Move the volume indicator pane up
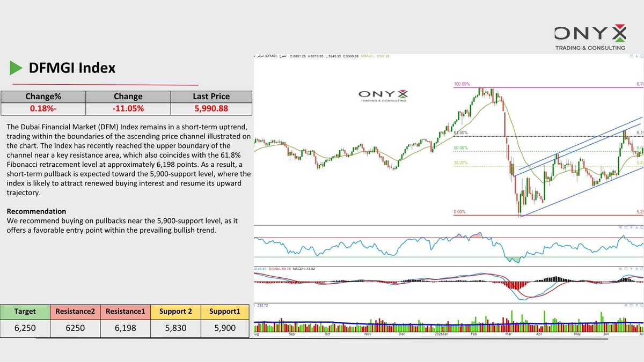Image resolution: width=644 pixels, height=362 pixels. 637,305
